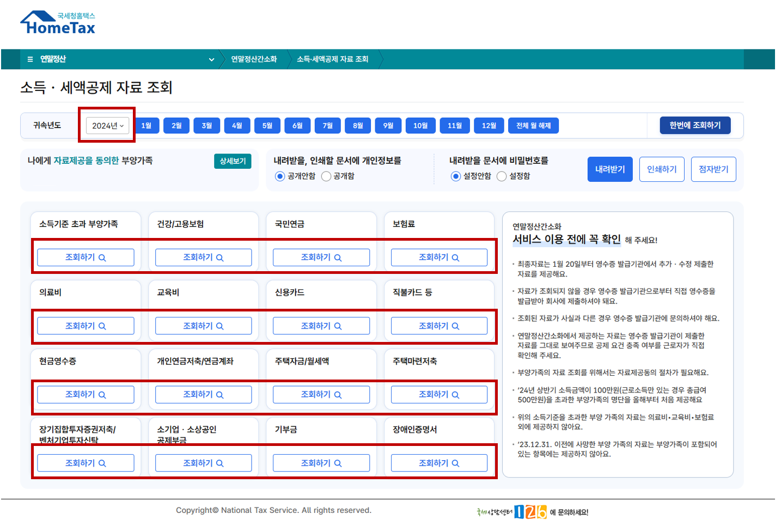Click 조회하기 under 현금영수증
This screenshot has width=781, height=532.
point(86,395)
